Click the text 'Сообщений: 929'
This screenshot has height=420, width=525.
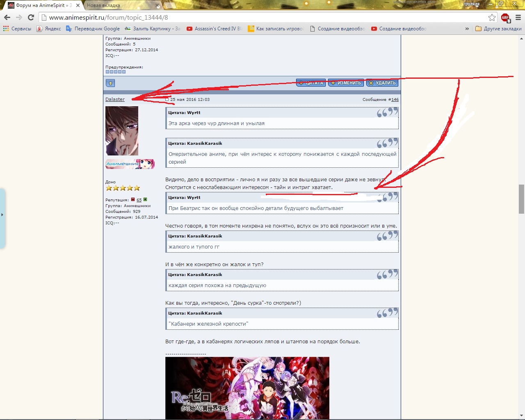[x=123, y=212]
